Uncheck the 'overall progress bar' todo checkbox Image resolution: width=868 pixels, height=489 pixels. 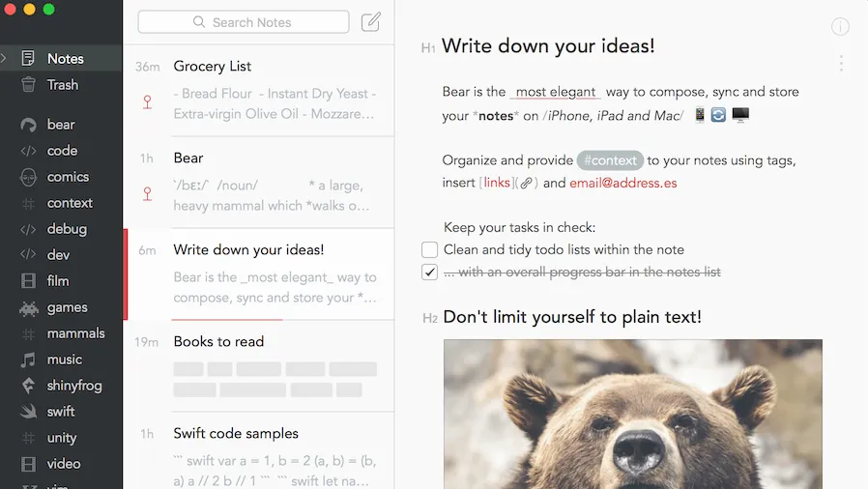[x=429, y=272]
